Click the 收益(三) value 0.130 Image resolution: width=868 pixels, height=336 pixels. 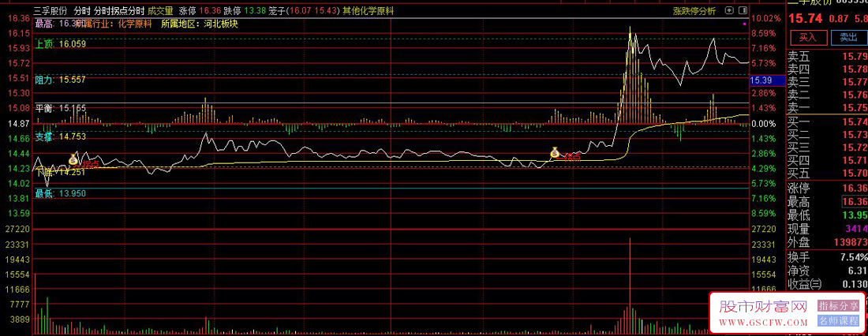coord(854,284)
